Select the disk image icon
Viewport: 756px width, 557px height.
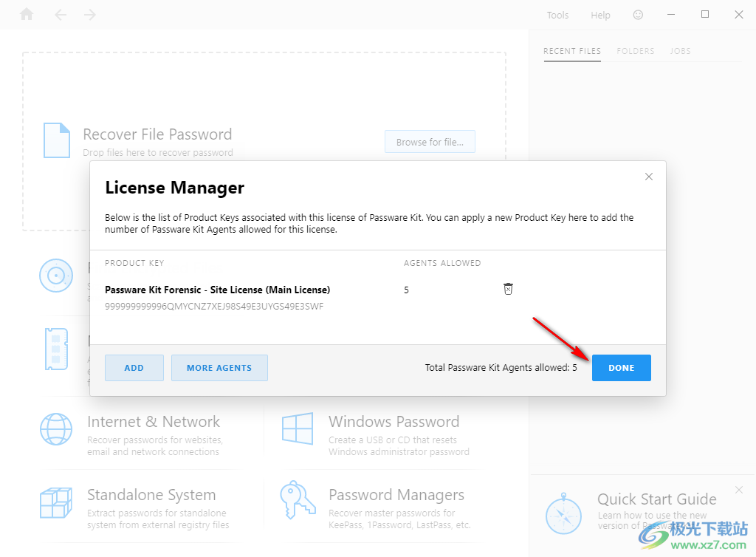tap(56, 276)
